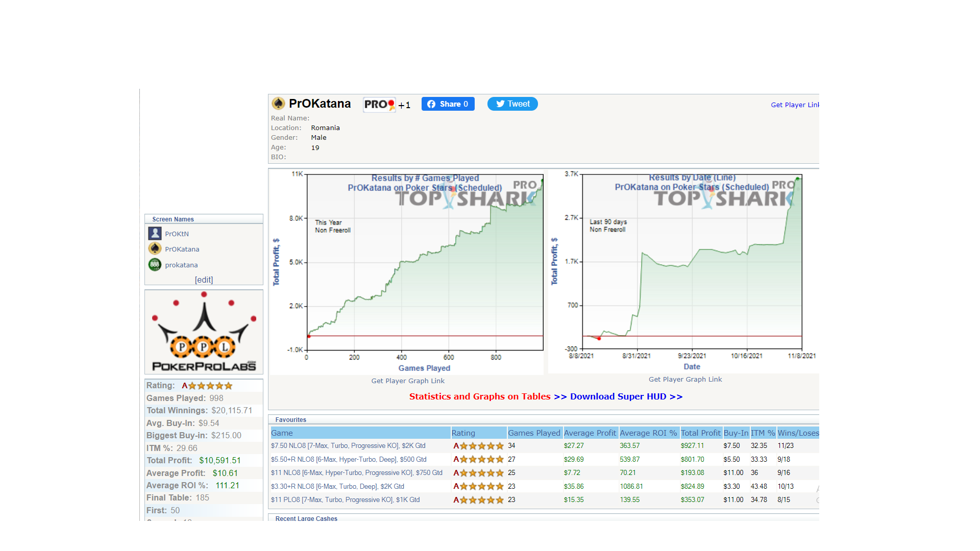Click the star rating in the left stats panel
Viewport: 980px width, 551px height.
tap(207, 386)
